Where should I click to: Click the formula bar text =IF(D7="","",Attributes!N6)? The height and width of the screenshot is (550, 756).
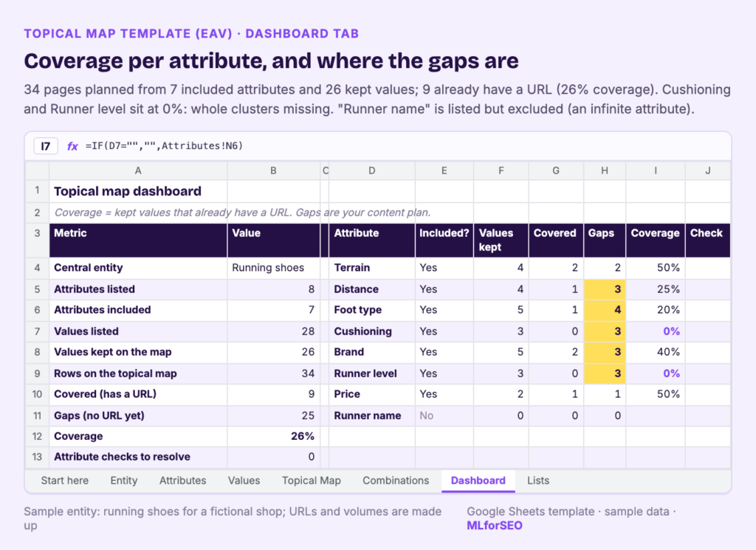164,146
